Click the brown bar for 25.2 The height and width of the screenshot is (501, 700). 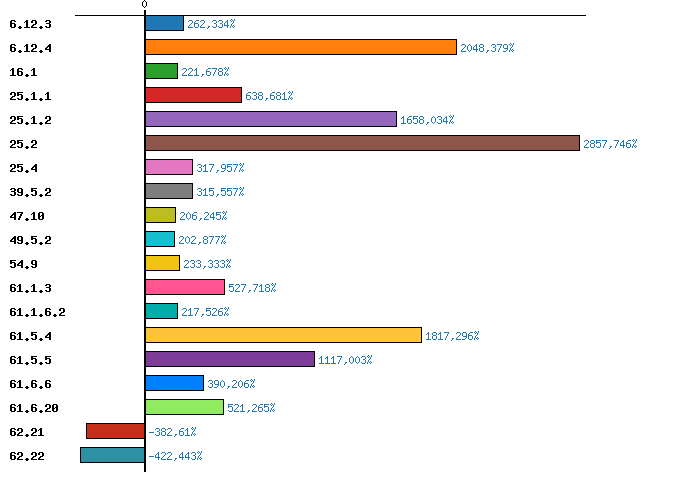click(362, 143)
